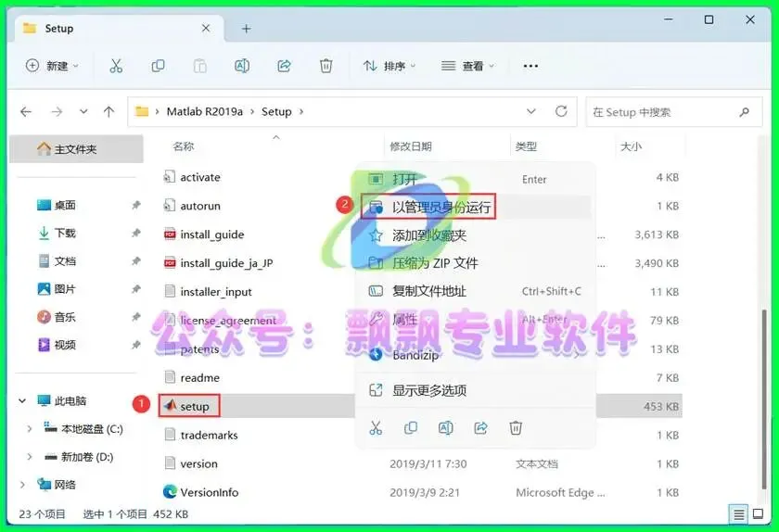
Task: Select the setup MATLAB installer file
Action: tap(189, 406)
